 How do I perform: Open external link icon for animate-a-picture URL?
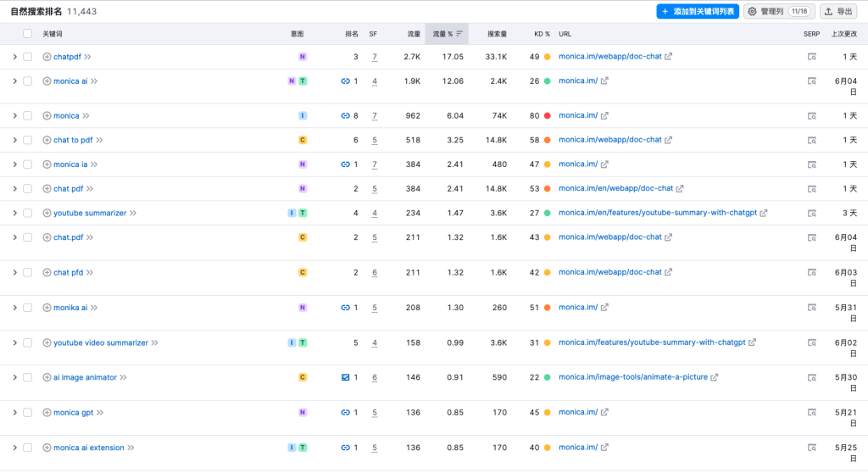tap(714, 377)
